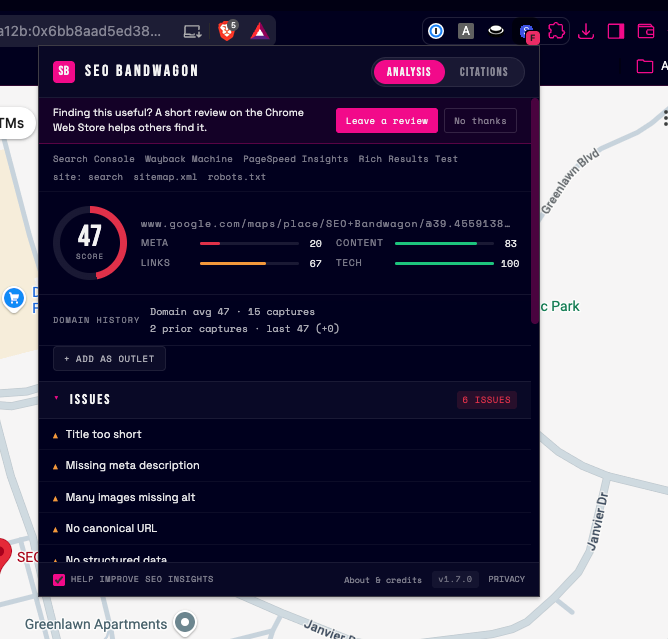Open About & credits link
Viewport: 668px width, 639px height.
(383, 580)
